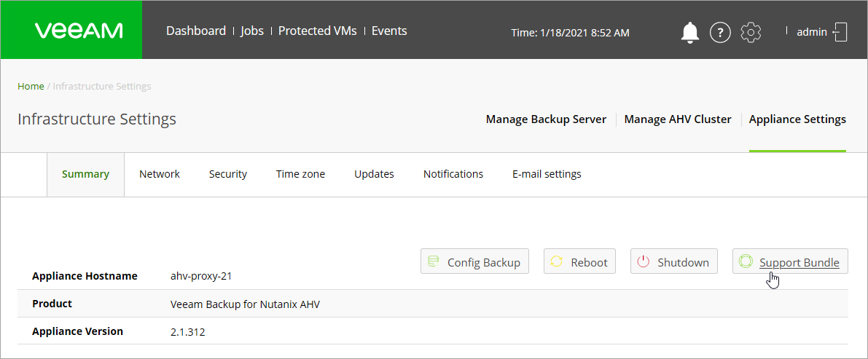Select Manage AHV Cluster section
The width and height of the screenshot is (868, 359).
[678, 119]
